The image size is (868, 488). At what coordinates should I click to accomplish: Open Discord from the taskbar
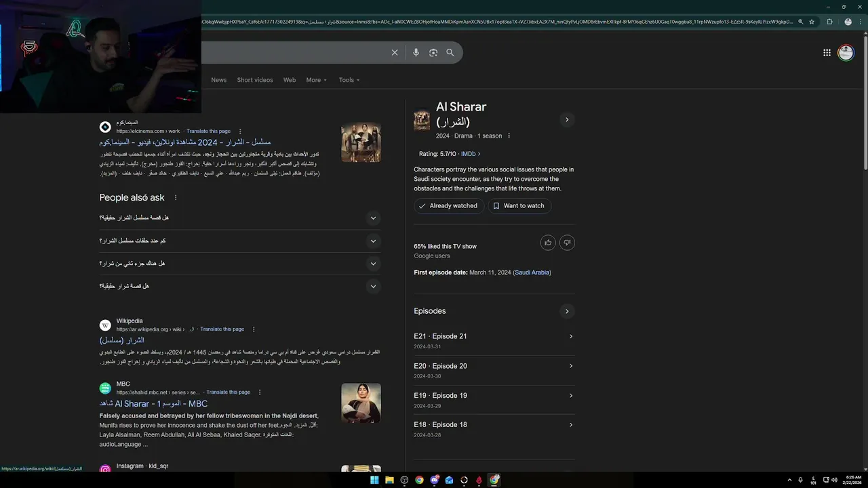click(x=434, y=480)
